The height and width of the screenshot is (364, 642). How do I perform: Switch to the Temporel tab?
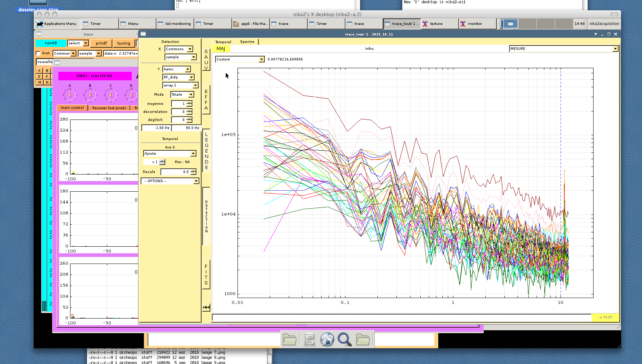pyautogui.click(x=223, y=42)
